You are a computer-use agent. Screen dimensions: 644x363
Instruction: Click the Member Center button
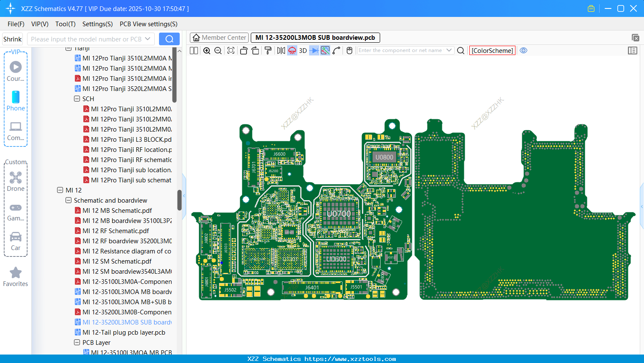tap(219, 37)
